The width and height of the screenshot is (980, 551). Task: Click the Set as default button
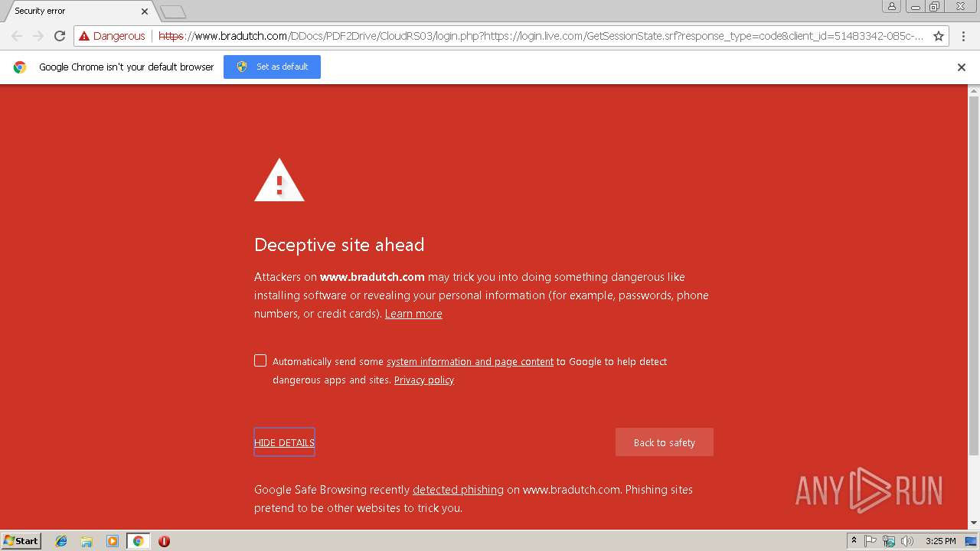(272, 67)
